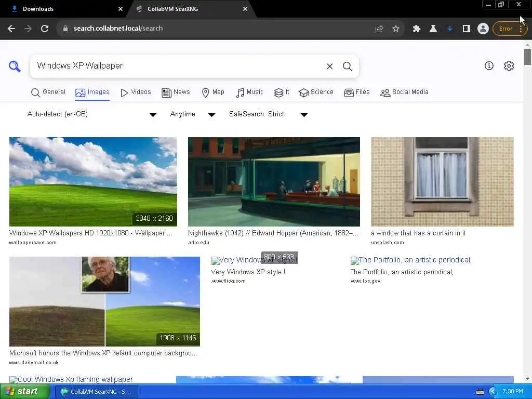This screenshot has height=399, width=532.
Task: Click the Error update button
Action: (x=510, y=29)
